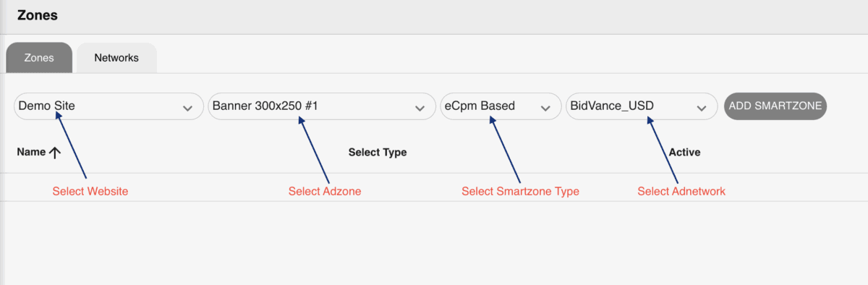Click the Select Smartzone Type annotation label
Screen dimensions: 868x285
(520, 192)
